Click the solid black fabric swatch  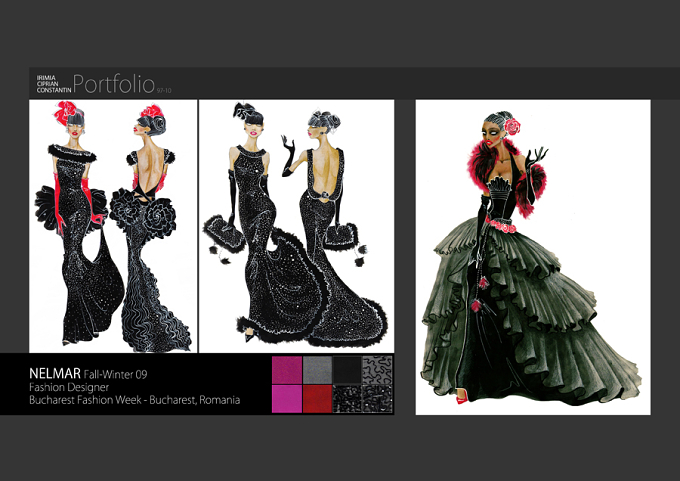(x=347, y=370)
